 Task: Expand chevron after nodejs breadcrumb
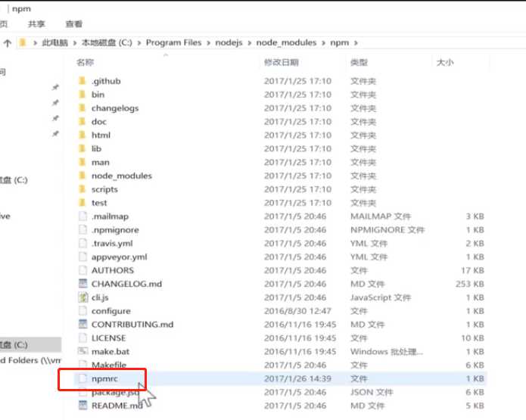(x=249, y=43)
